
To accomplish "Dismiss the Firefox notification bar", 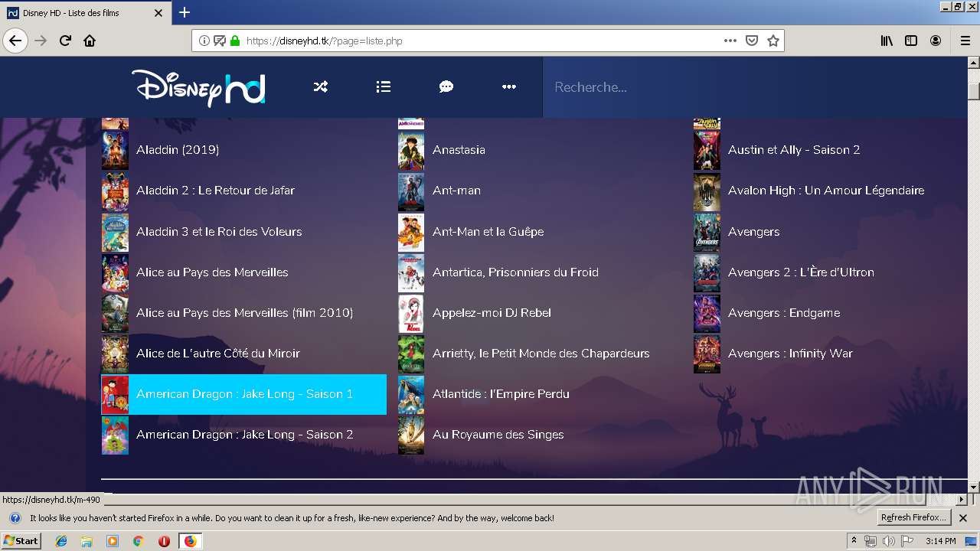I will point(964,518).
